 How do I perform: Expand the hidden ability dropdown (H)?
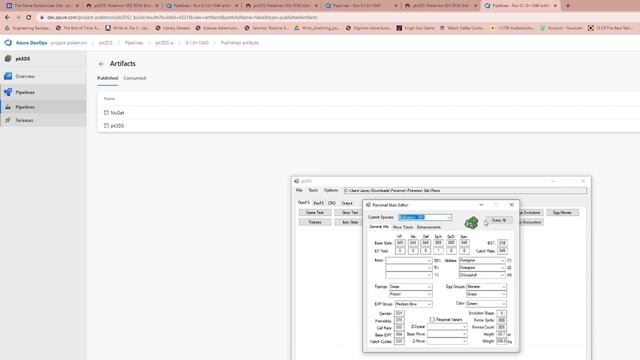[502, 275]
